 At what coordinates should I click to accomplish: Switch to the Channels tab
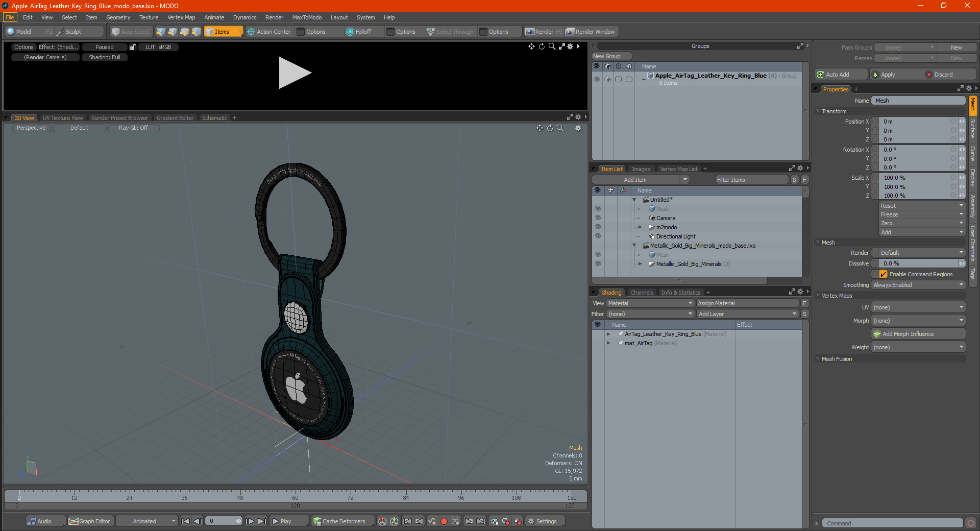coord(641,293)
